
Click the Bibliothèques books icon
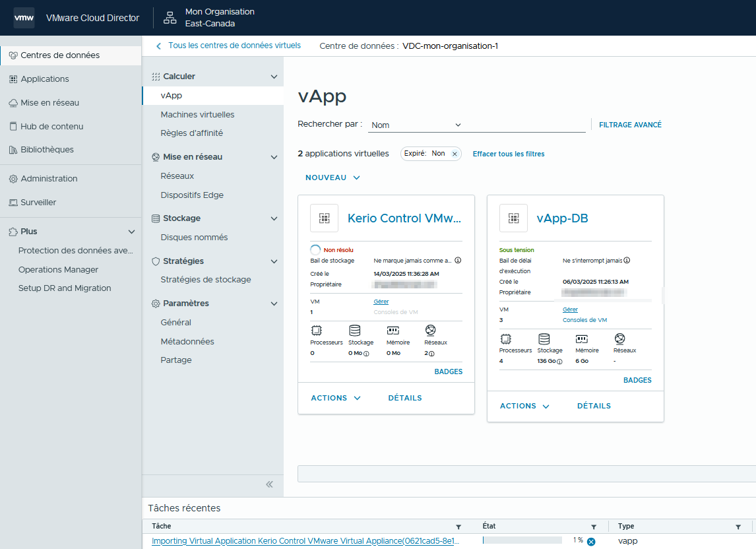pos(13,150)
